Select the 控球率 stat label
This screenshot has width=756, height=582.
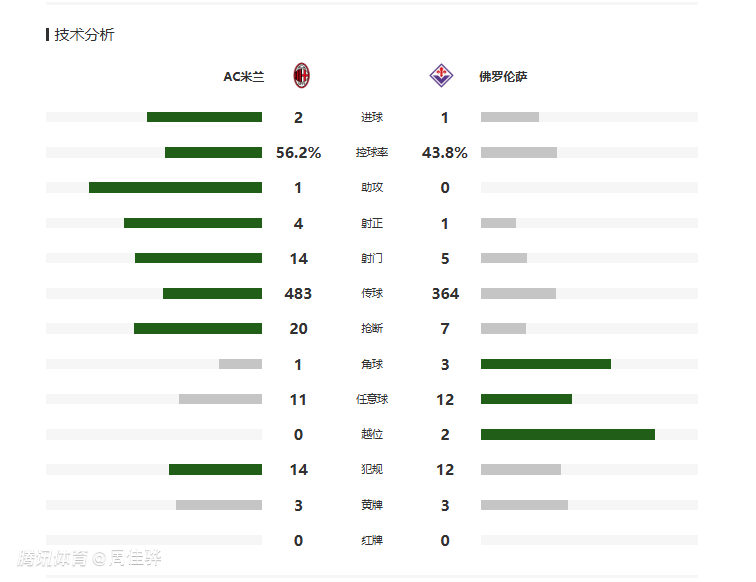[371, 153]
